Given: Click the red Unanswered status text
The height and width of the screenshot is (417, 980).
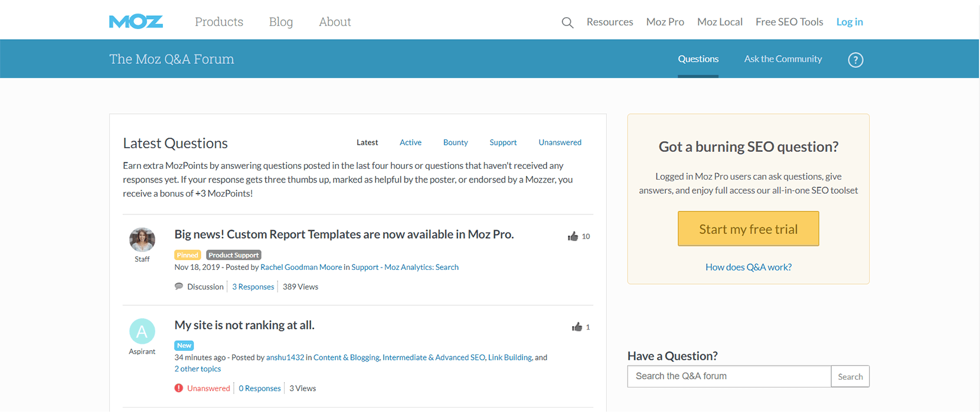Looking at the screenshot, I should pos(208,388).
